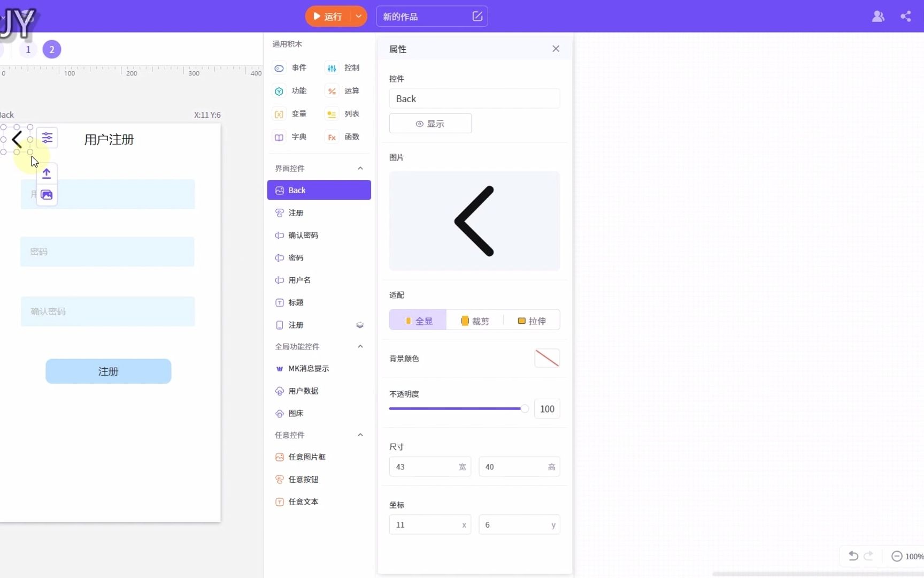This screenshot has height=578, width=924.
Task: Open the 列表 blocks category
Action: [x=343, y=114]
